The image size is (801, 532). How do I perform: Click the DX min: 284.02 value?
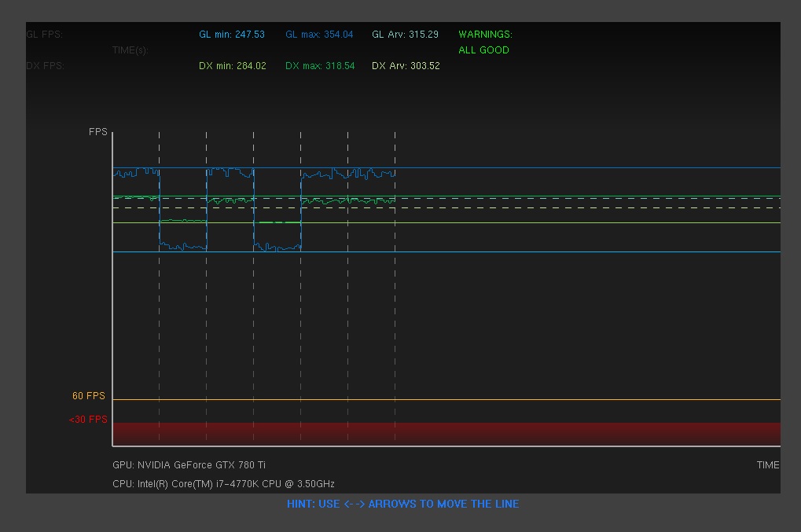pos(233,66)
